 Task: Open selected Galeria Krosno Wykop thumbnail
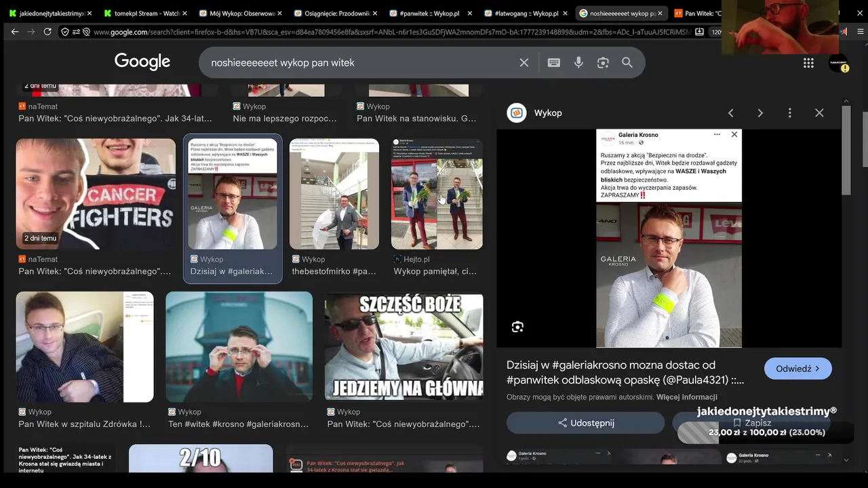tap(233, 194)
